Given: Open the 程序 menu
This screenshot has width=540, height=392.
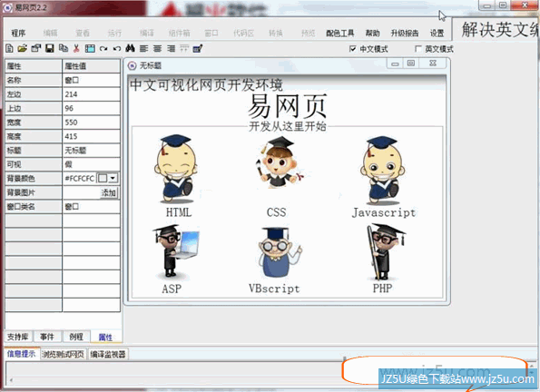Looking at the screenshot, I should point(18,33).
